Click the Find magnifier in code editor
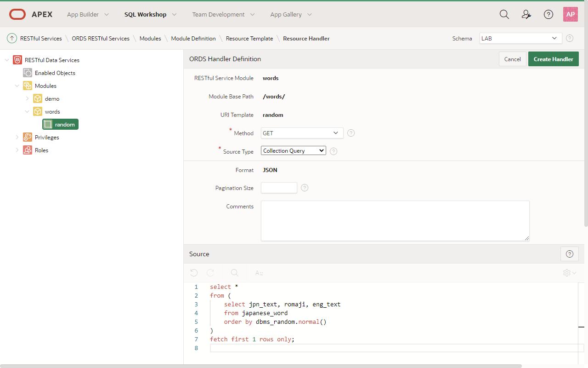588x368 pixels. [235, 273]
